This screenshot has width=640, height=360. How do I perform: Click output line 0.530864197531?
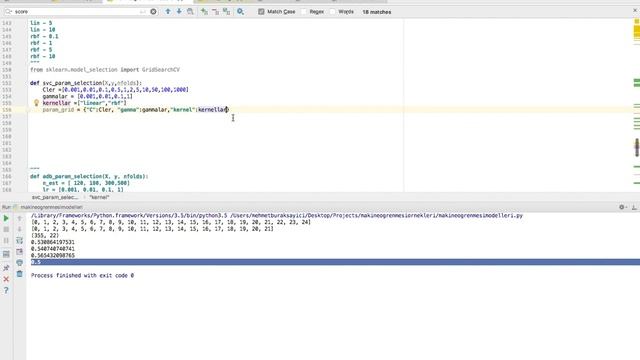coord(53,242)
